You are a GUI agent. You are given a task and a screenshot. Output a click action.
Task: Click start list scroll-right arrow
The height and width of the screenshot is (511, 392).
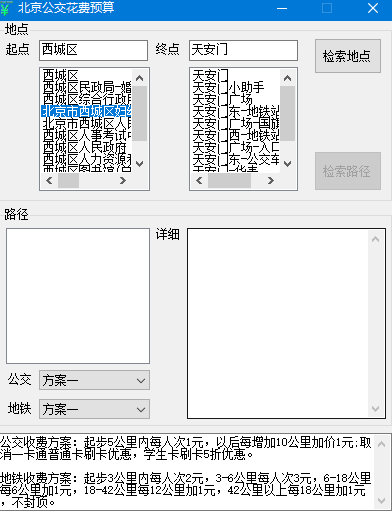pos(123,180)
